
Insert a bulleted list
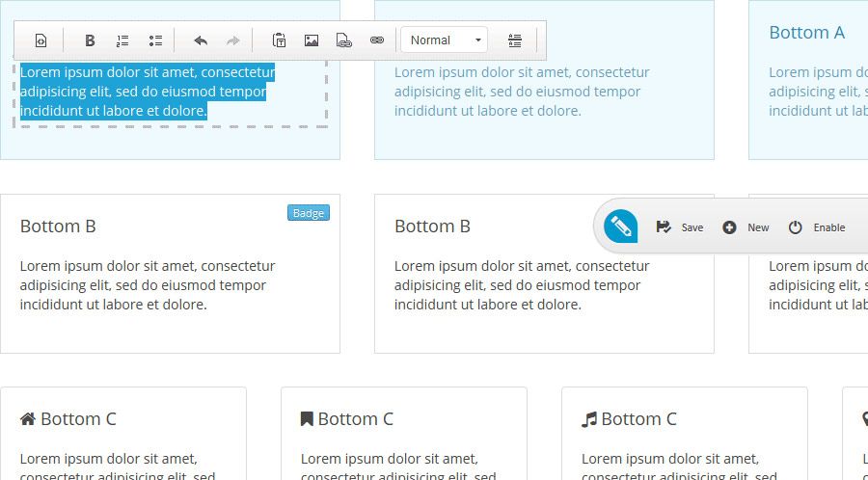point(155,40)
